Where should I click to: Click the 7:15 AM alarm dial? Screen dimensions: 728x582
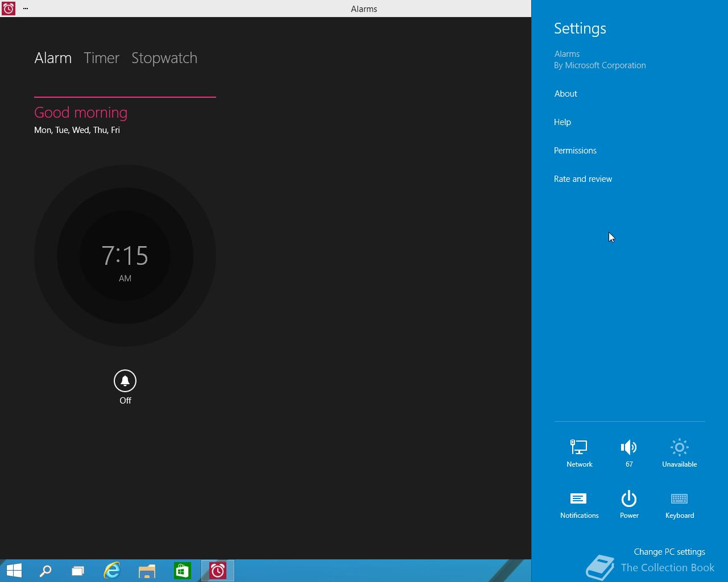125,256
